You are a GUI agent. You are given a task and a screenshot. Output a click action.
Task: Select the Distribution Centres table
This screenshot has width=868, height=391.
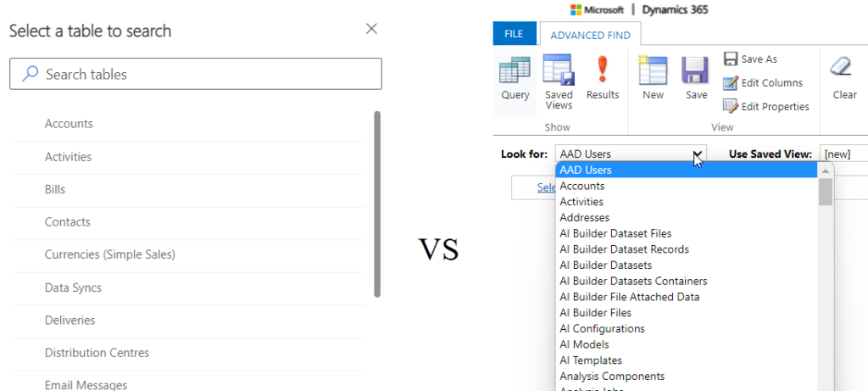point(189,353)
